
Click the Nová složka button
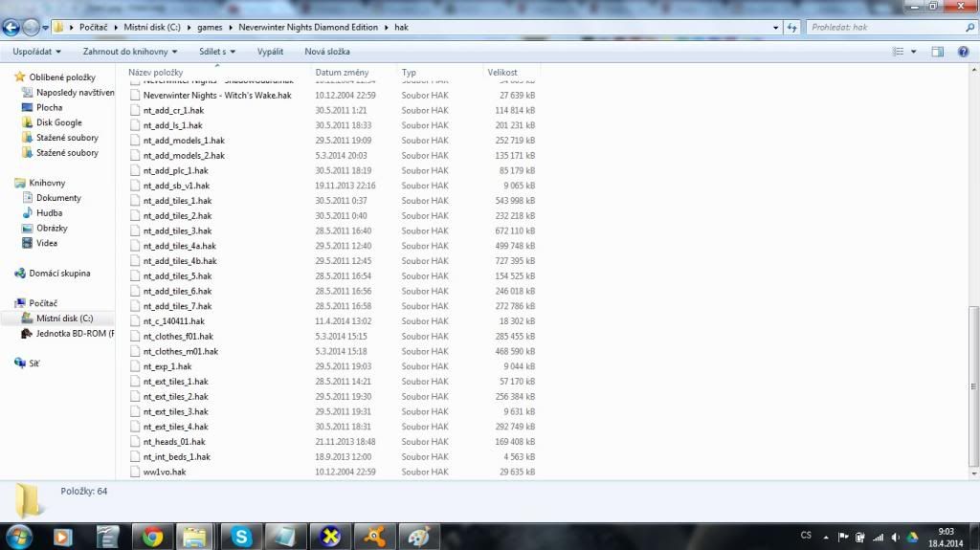[327, 52]
